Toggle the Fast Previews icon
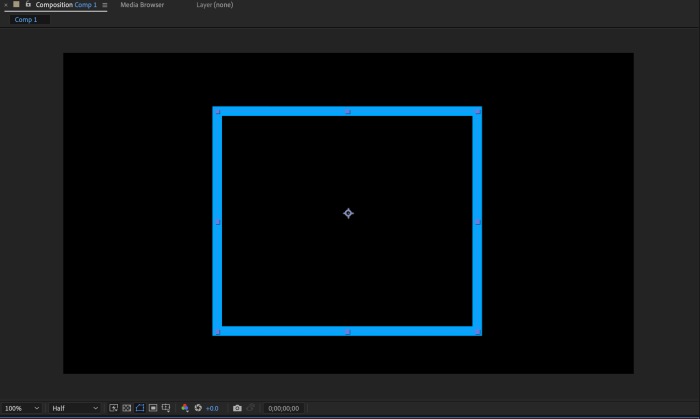This screenshot has height=419, width=700. point(113,408)
